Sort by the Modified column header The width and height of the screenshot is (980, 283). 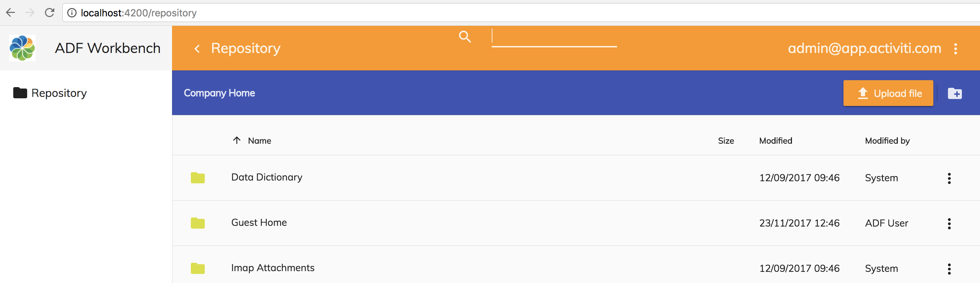(775, 140)
